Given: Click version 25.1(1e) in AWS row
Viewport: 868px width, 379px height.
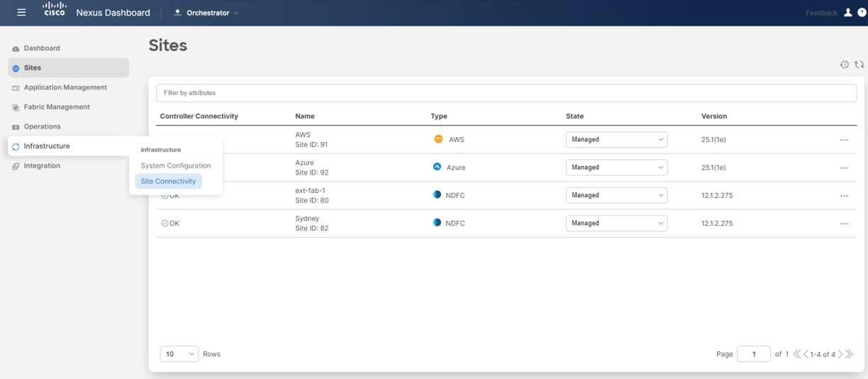Looking at the screenshot, I should 713,140.
